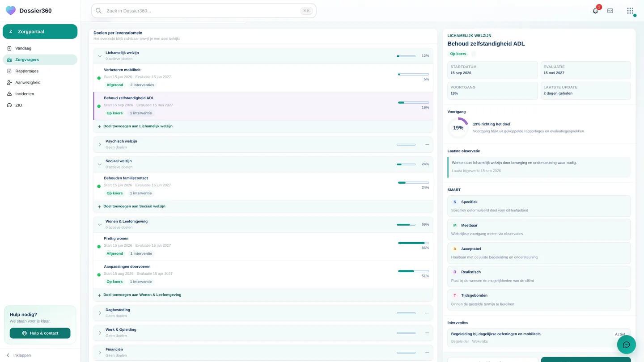Click the Zoek in Dossier360 search field
Screen dimensions: 644x362
click(204, 11)
